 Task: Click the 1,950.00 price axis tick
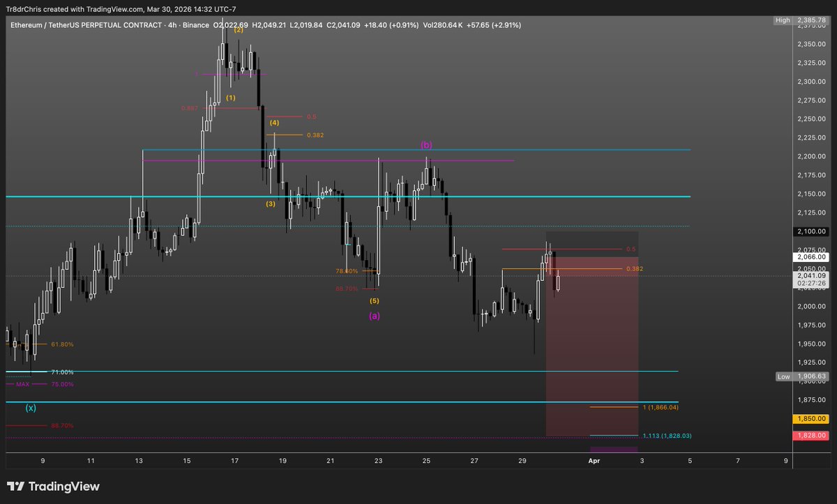[x=811, y=344]
